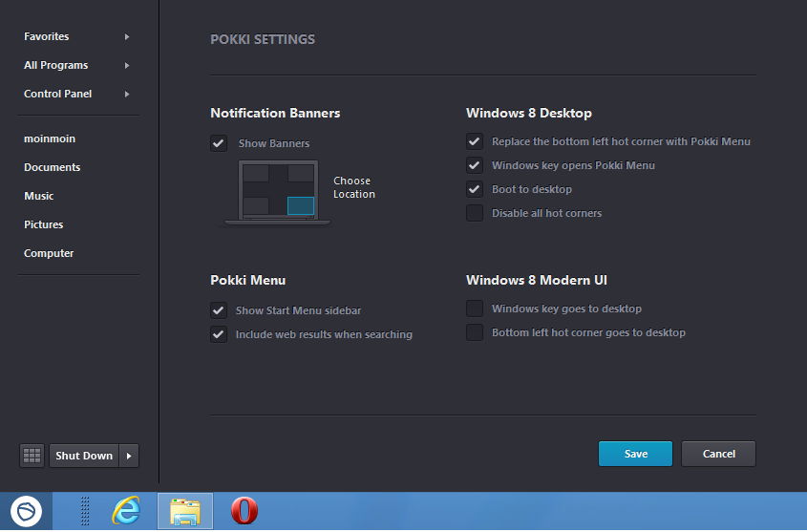Click the Shut Down button
Screen dimensions: 807x532
pyautogui.click(x=84, y=456)
